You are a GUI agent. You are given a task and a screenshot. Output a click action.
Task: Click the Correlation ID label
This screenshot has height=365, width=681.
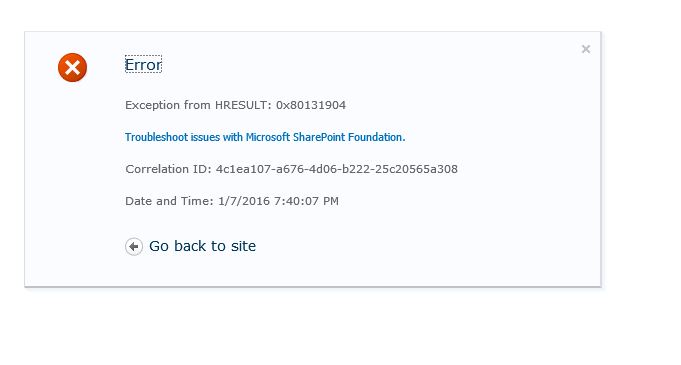tap(169, 169)
